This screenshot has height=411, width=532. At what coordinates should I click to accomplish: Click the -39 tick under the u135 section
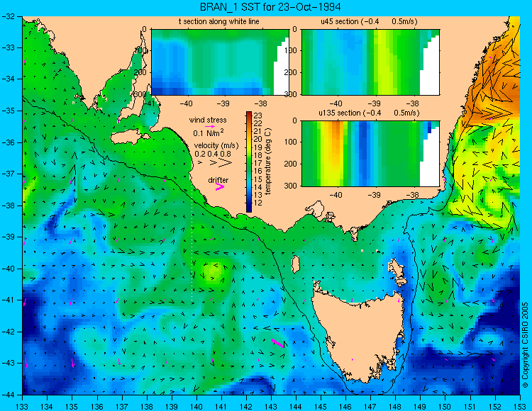point(375,195)
